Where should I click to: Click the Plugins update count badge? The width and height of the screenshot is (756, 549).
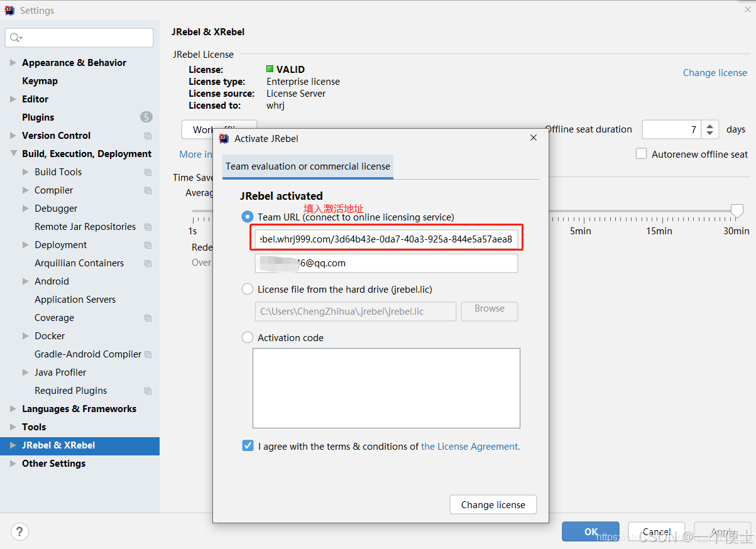click(146, 117)
